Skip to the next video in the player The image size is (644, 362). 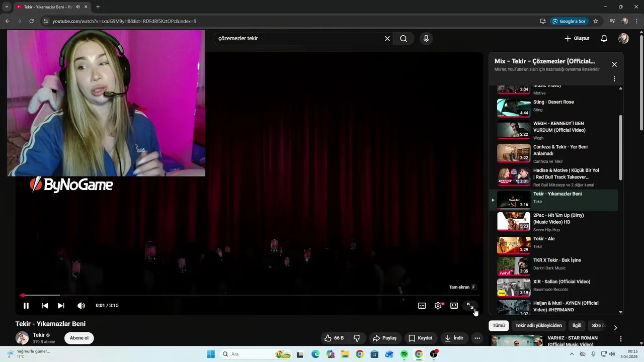61,306
